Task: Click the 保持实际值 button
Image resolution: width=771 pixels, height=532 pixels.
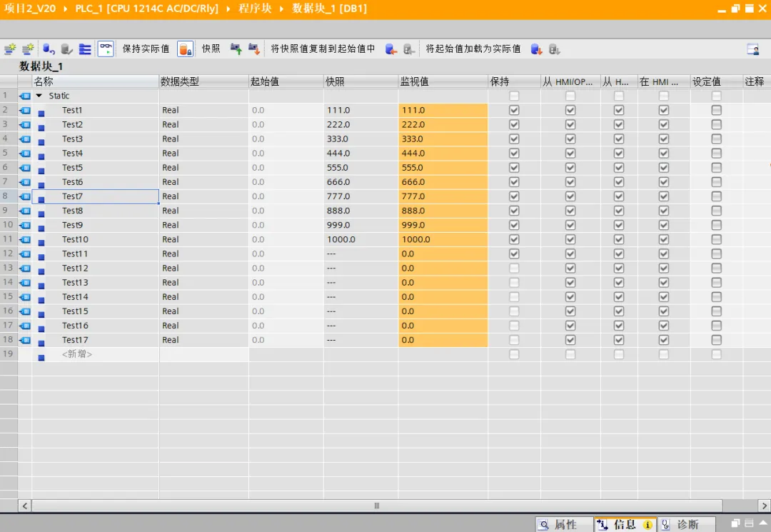Action: point(146,49)
